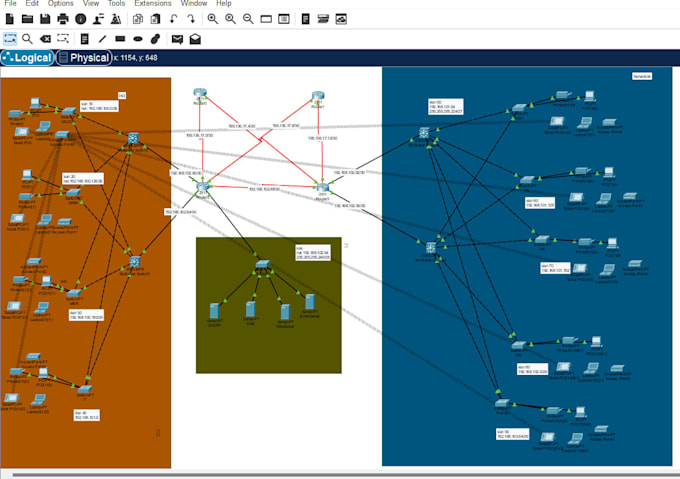Screen dimensions: 680x479
Task: Select the DHCP server in the server farm
Action: click(214, 311)
